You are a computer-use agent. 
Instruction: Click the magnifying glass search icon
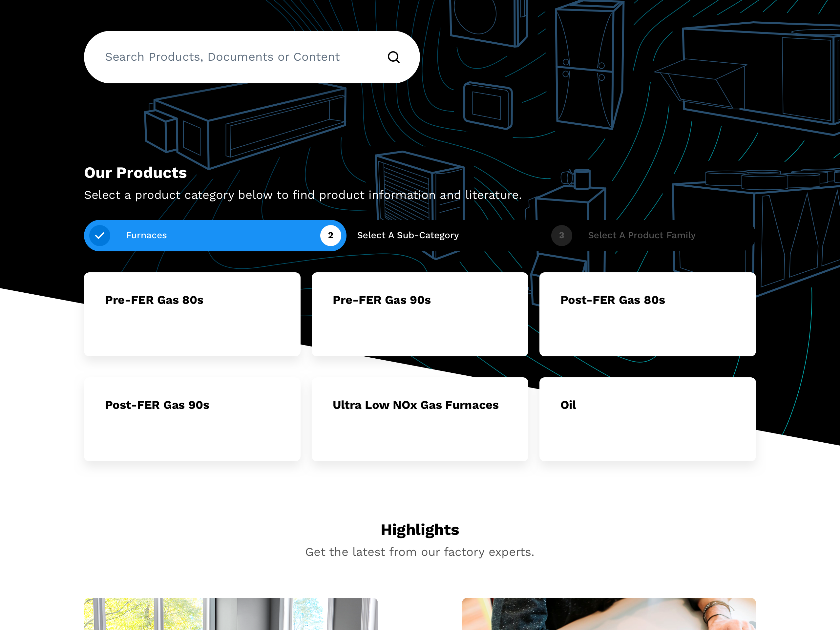(x=393, y=57)
